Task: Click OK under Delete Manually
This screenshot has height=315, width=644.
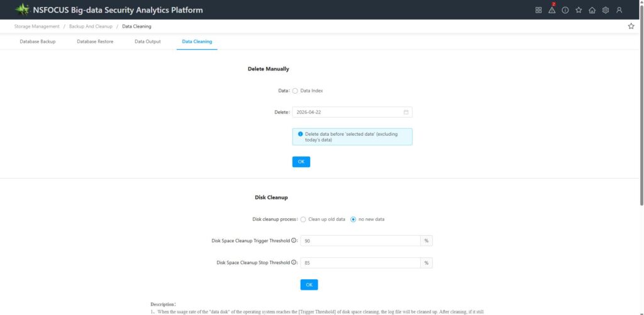Action: [x=301, y=162]
